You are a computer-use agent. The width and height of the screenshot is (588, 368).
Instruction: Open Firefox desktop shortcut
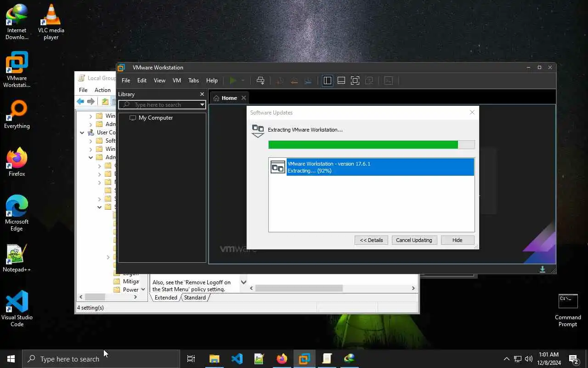coord(17,162)
